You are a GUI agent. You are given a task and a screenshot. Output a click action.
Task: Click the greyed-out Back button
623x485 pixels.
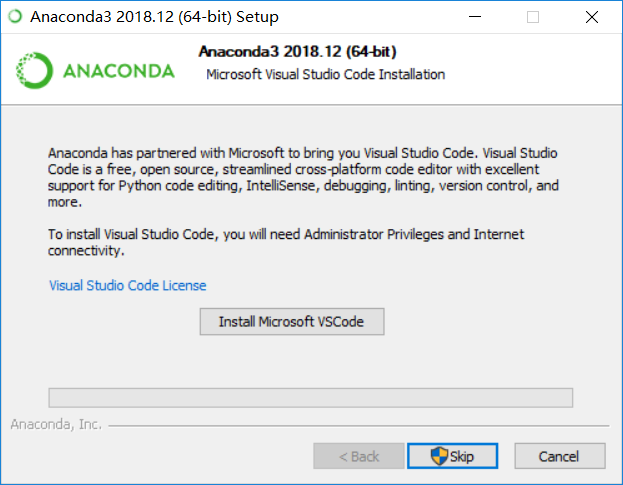click(359, 456)
